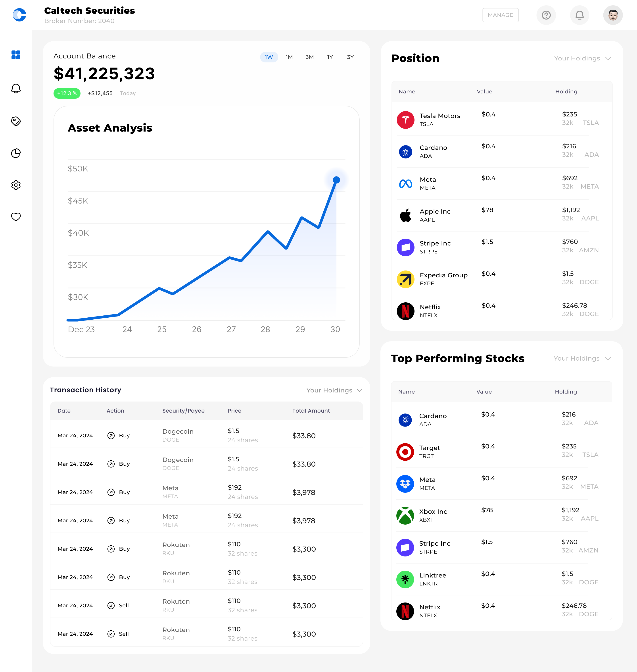637x672 pixels.
Task: Open the user profile avatar
Action: click(x=613, y=15)
